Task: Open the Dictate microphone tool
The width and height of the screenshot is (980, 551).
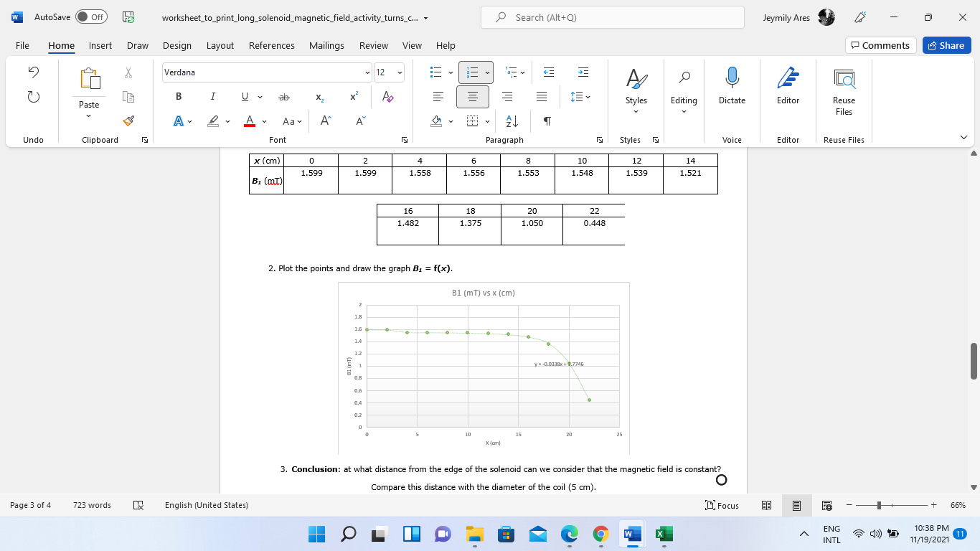Action: click(732, 85)
